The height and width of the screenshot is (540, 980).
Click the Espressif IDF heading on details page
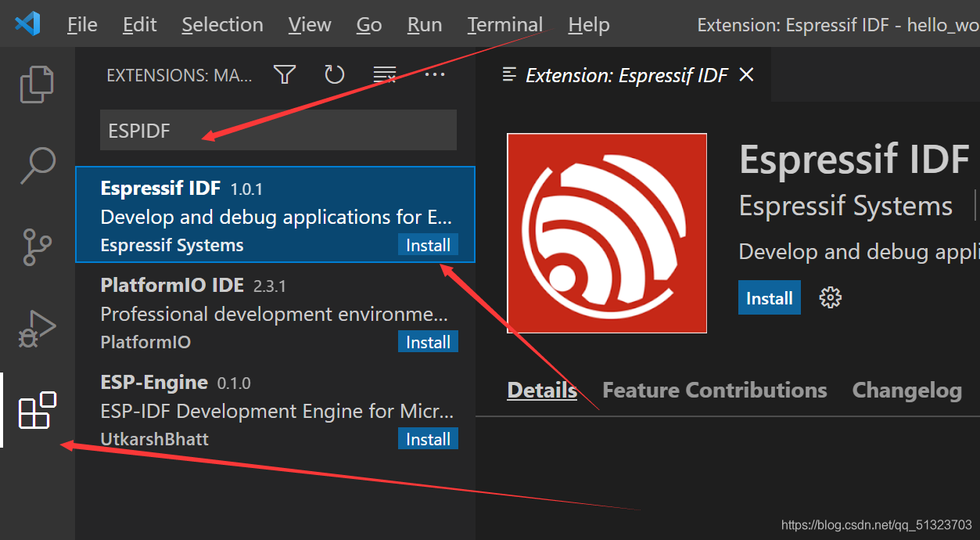click(854, 160)
